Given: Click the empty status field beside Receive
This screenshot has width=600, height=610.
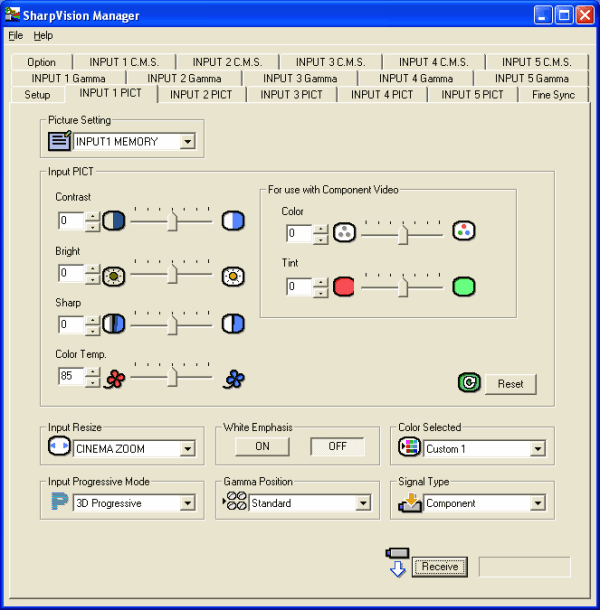Looking at the screenshot, I should [525, 567].
